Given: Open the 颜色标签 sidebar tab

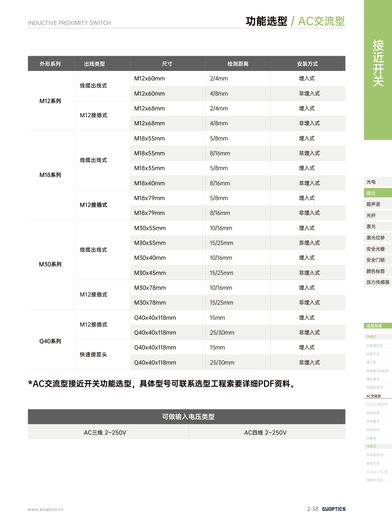Looking at the screenshot, I should tap(378, 271).
